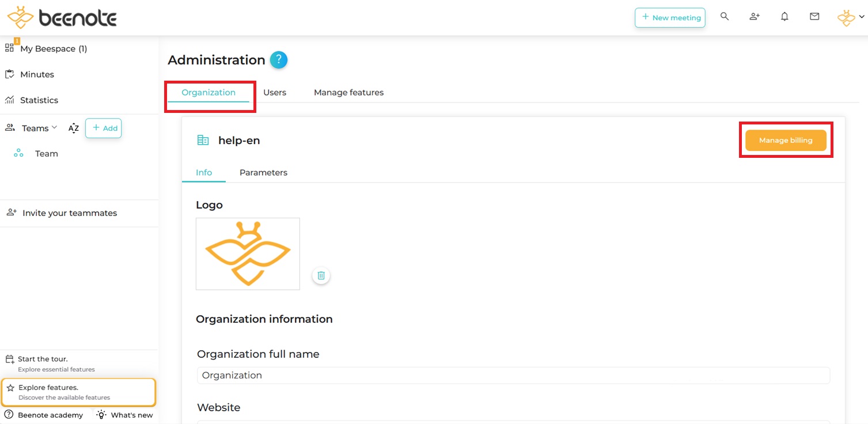Open the mail envelope icon
868x424 pixels.
pos(814,17)
